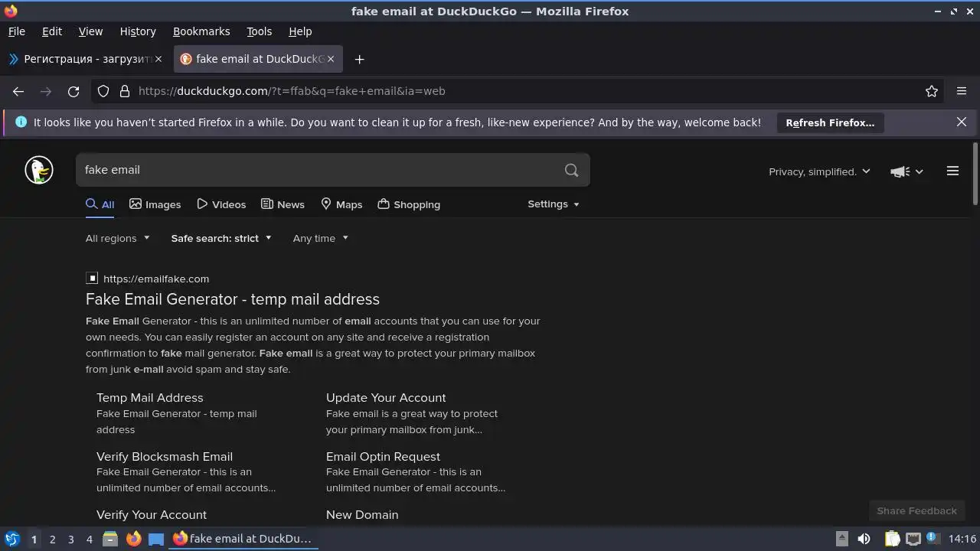The width and height of the screenshot is (980, 551).
Task: Click tray icon left of volume
Action: [841, 539]
